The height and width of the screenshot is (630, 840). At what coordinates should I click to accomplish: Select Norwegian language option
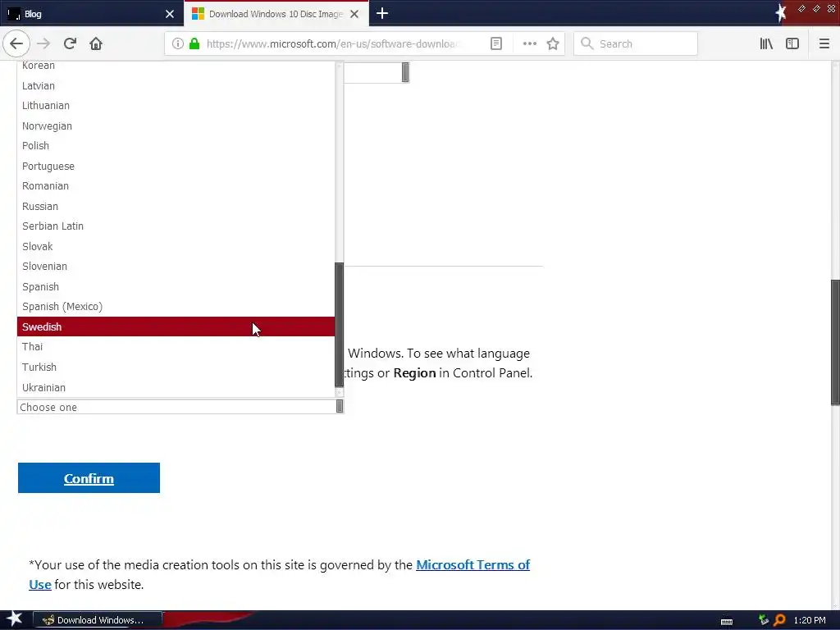coord(176,126)
